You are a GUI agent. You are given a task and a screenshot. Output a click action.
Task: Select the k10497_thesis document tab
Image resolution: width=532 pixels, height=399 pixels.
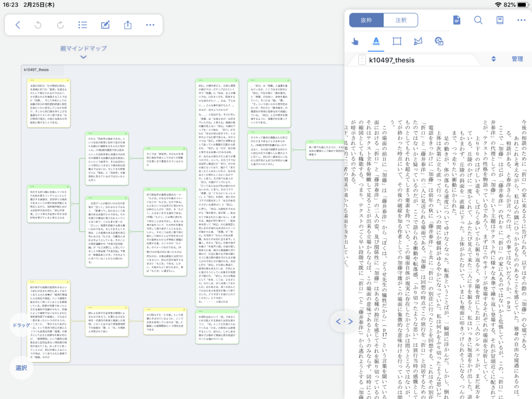391,59
